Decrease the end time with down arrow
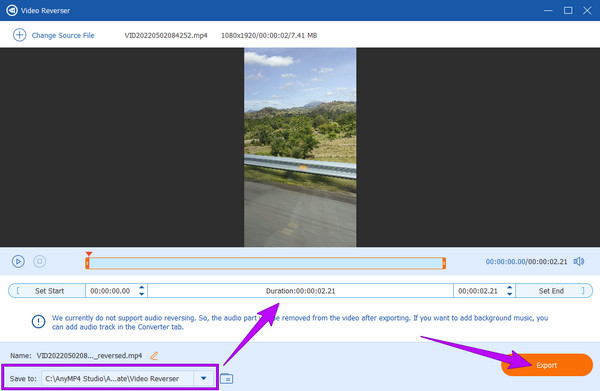The image size is (600, 391). tap(509, 294)
